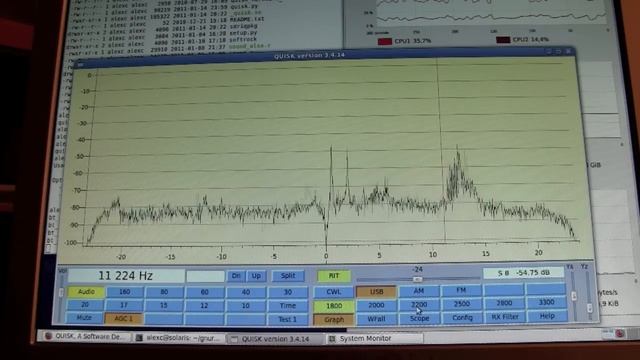Click the empty field beside the frequency
The height and width of the screenshot is (360, 640).
click(205, 276)
